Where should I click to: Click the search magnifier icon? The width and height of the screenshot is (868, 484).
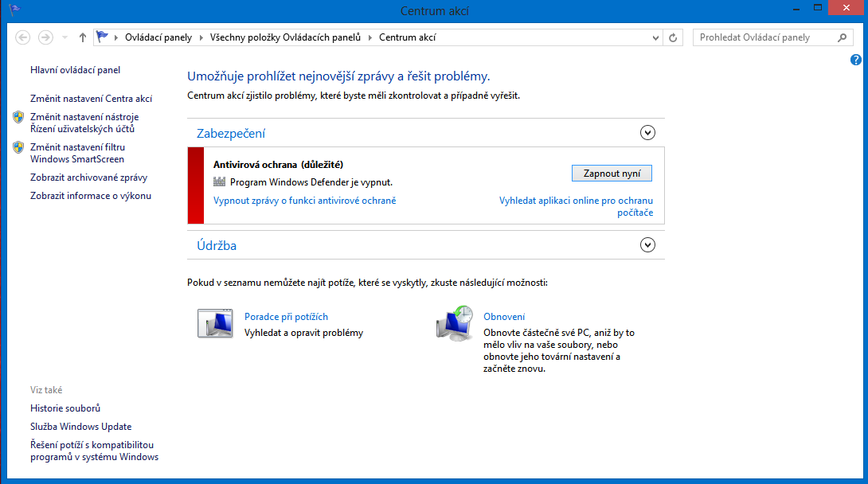point(842,37)
